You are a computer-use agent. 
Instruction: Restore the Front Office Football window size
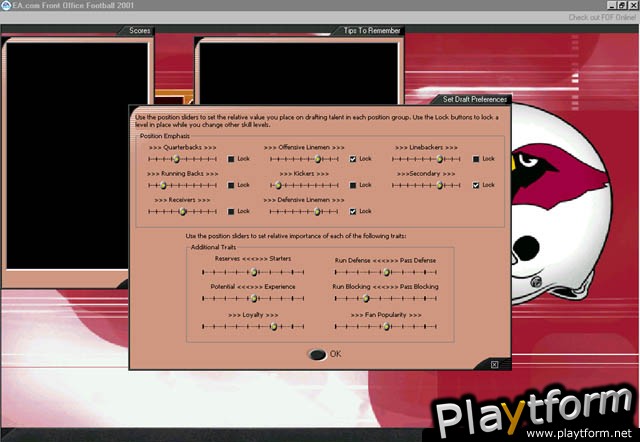622,5
